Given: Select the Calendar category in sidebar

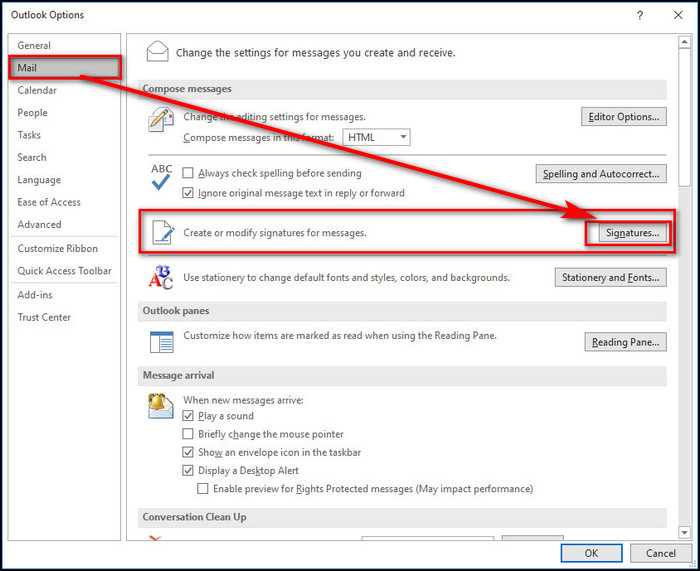Looking at the screenshot, I should pos(37,90).
